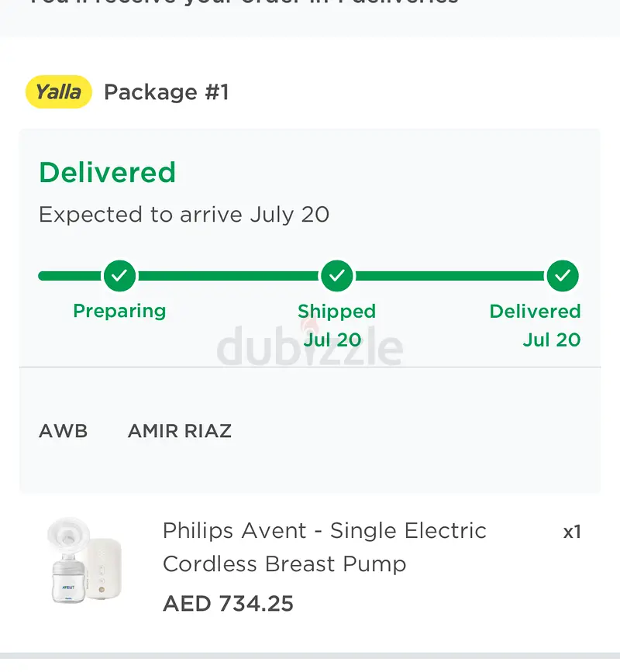Tap the Preparing step checkmark icon
This screenshot has height=672, width=620.
[119, 275]
